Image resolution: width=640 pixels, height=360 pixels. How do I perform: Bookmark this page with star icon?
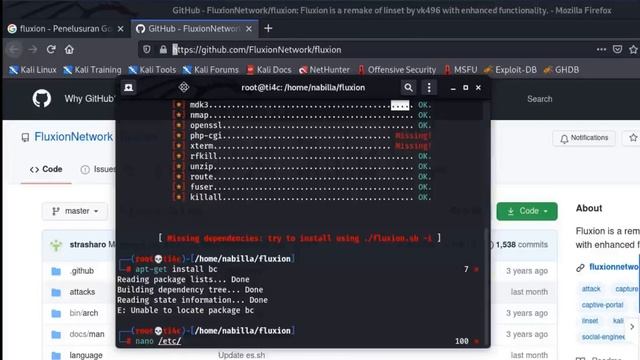(x=633, y=49)
